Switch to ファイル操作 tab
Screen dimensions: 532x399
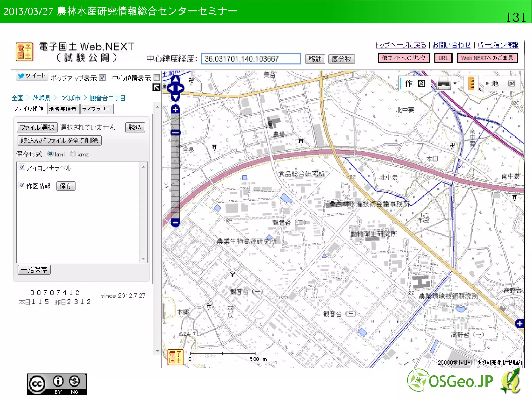point(29,109)
